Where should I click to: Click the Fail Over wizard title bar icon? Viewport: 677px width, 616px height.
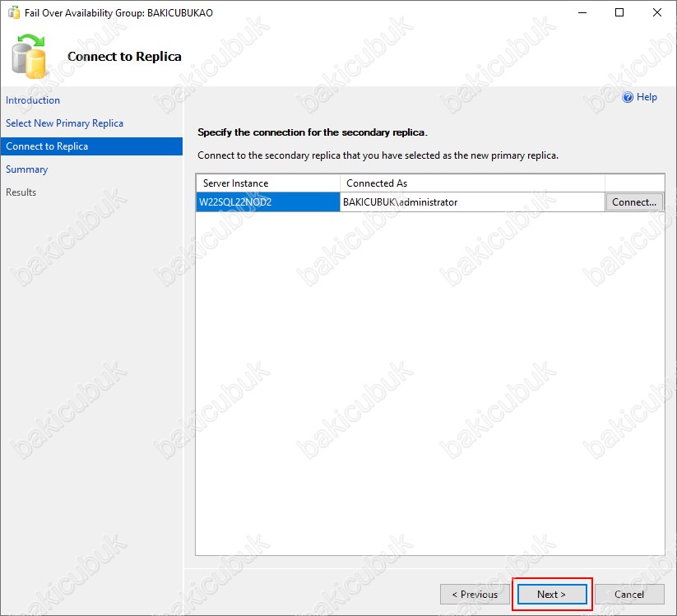[x=14, y=12]
